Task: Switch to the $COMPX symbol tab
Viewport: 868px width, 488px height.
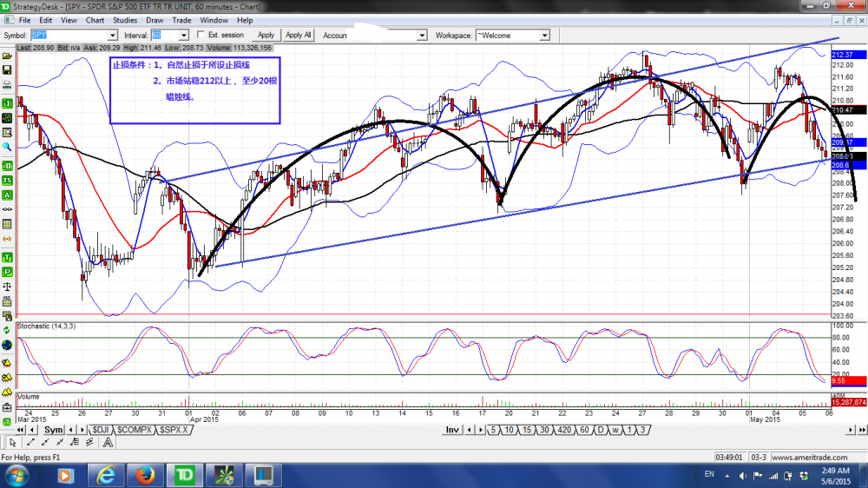Action: tap(135, 430)
